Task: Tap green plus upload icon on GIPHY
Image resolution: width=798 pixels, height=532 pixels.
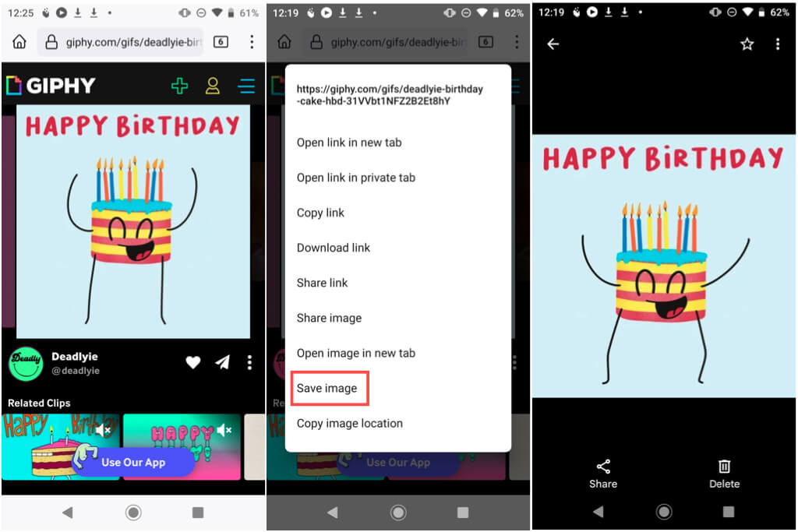Action: point(179,86)
